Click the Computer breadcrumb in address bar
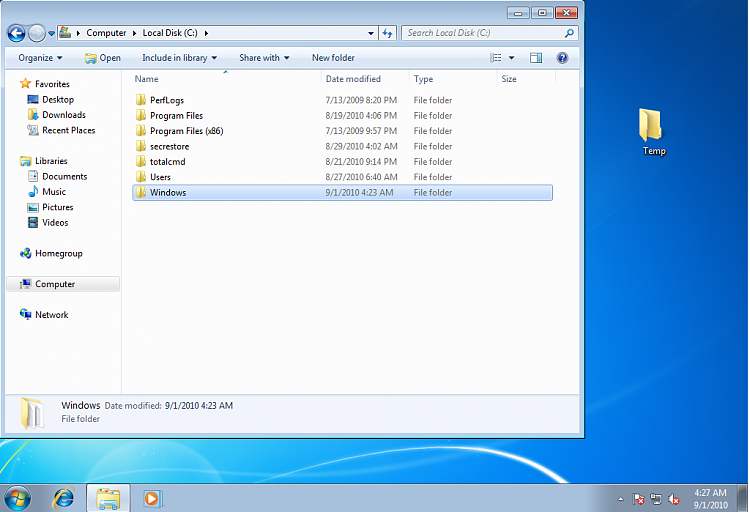 tap(106, 33)
